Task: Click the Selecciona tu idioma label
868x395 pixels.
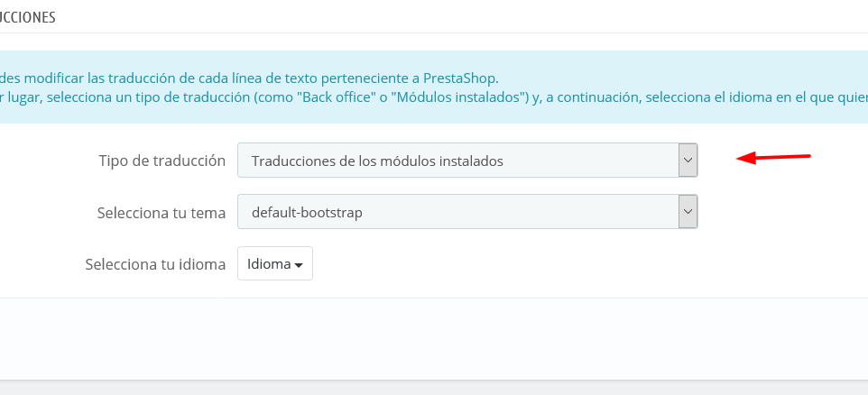Action: point(155,264)
